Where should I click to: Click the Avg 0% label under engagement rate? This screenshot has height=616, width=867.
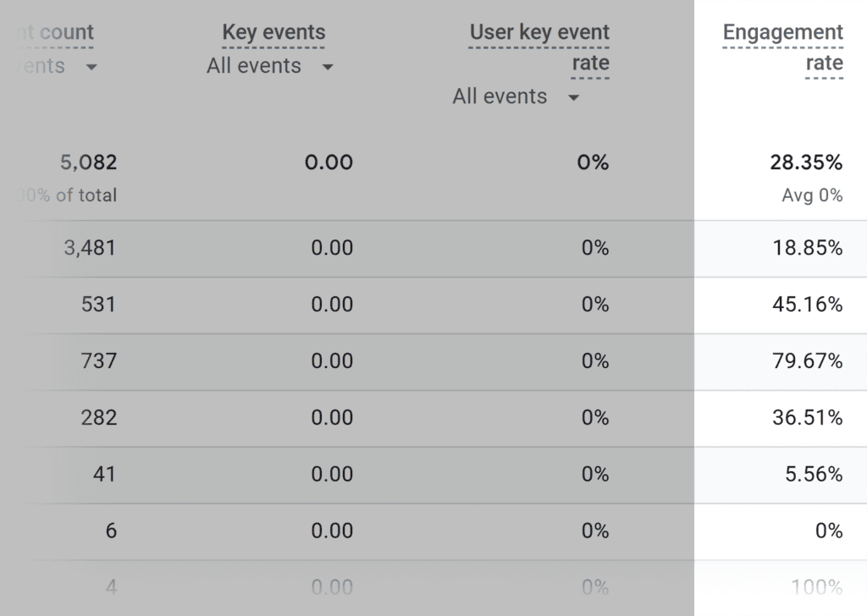(812, 196)
